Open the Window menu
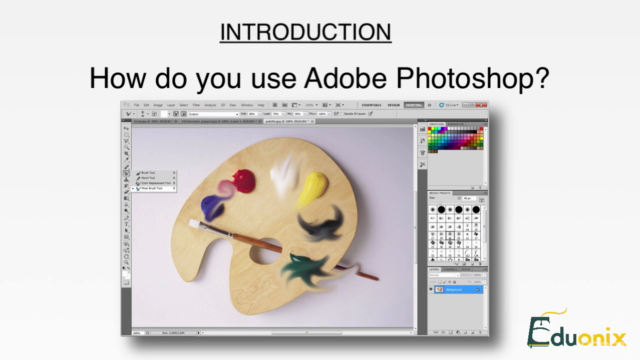The image size is (640, 360). point(247,105)
